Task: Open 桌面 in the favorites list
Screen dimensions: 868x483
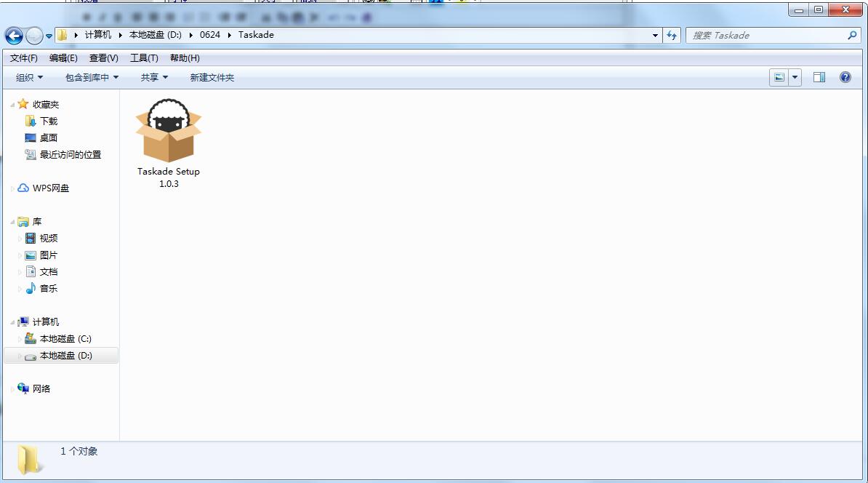Action: (49, 137)
